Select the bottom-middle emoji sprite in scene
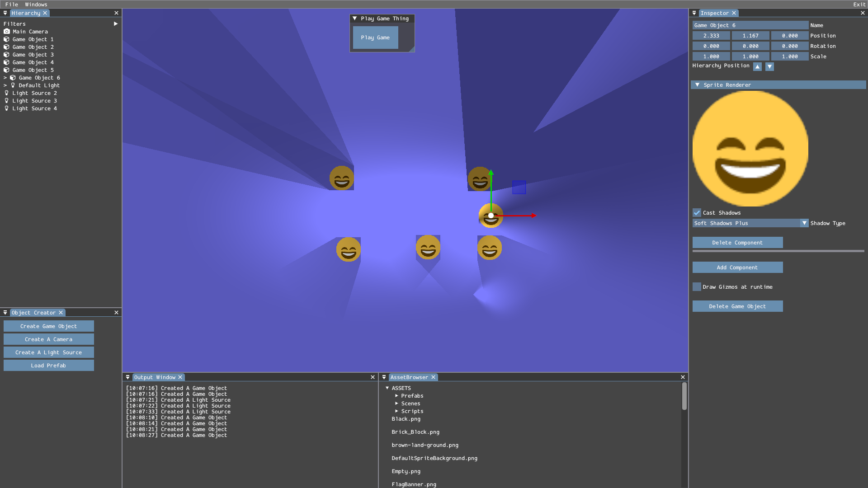Screen dimensions: 868x488 (x=428, y=247)
